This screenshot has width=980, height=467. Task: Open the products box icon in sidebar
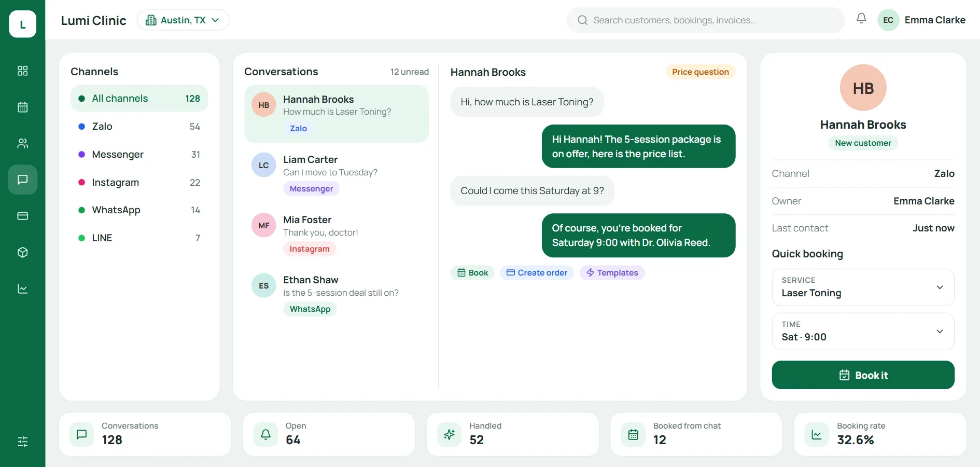(22, 252)
